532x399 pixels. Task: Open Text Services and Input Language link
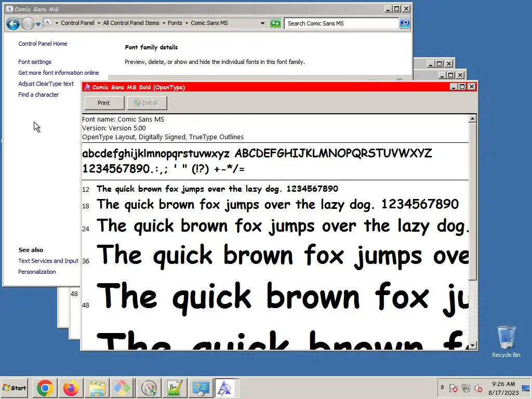point(48,261)
